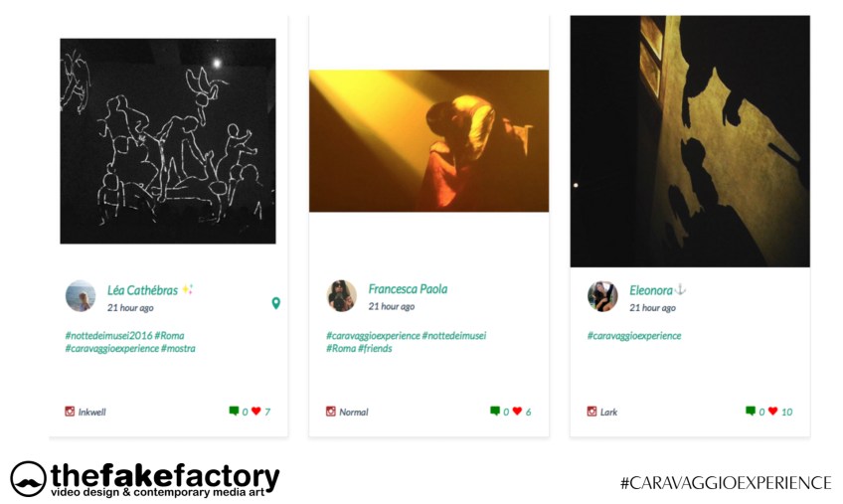The image size is (843, 504).
Task: Click the comment bubble on Francesca Paola's post
Action: [x=495, y=411]
